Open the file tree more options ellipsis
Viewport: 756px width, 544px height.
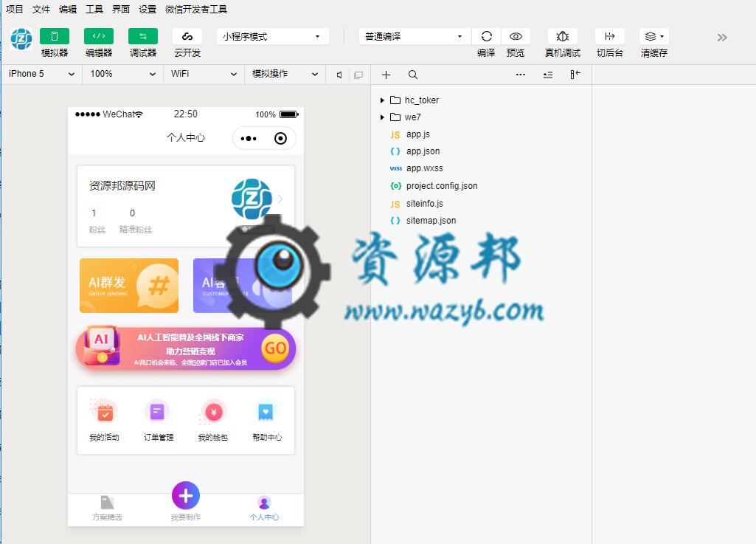pyautogui.click(x=521, y=75)
